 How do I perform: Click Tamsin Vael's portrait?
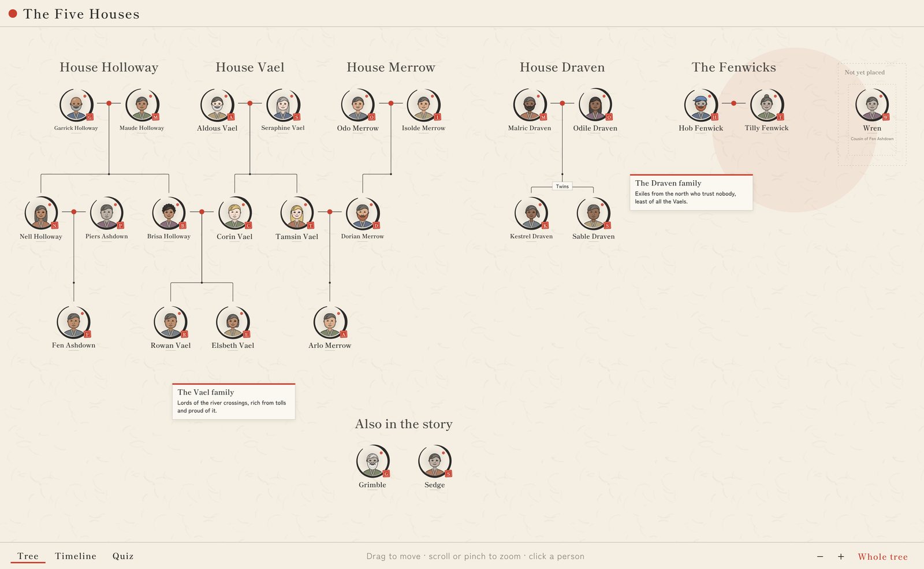(x=297, y=213)
